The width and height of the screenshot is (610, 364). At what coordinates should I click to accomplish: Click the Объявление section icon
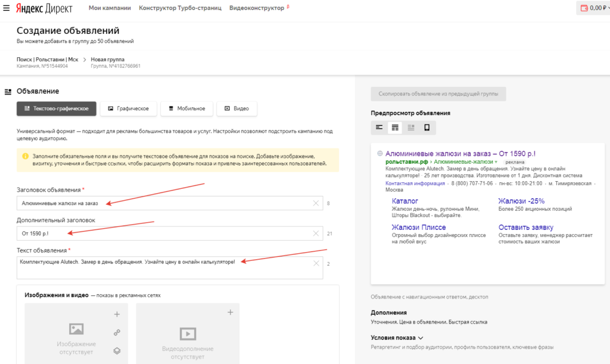8,92
